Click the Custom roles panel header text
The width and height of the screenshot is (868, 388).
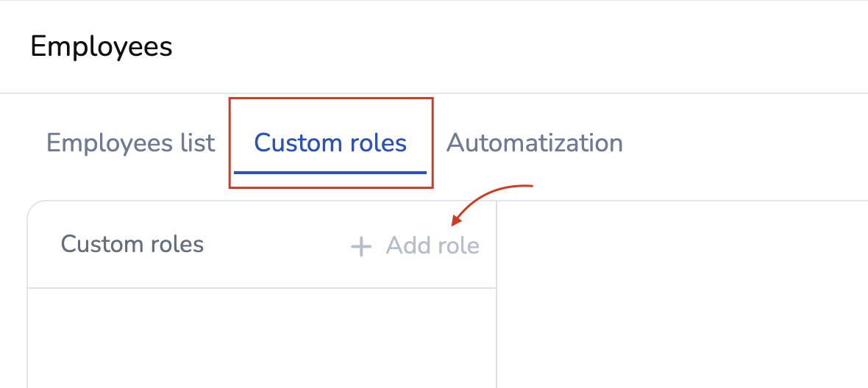(132, 244)
